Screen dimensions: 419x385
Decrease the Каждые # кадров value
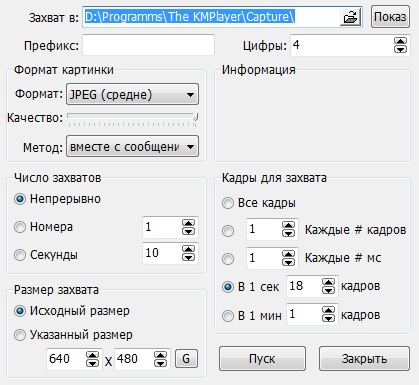click(288, 233)
